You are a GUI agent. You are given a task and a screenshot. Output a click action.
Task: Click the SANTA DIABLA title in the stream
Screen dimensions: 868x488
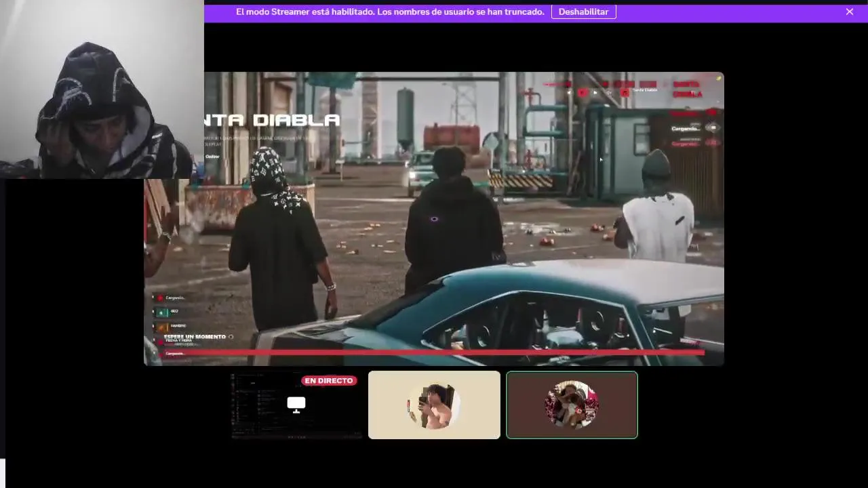(x=271, y=121)
